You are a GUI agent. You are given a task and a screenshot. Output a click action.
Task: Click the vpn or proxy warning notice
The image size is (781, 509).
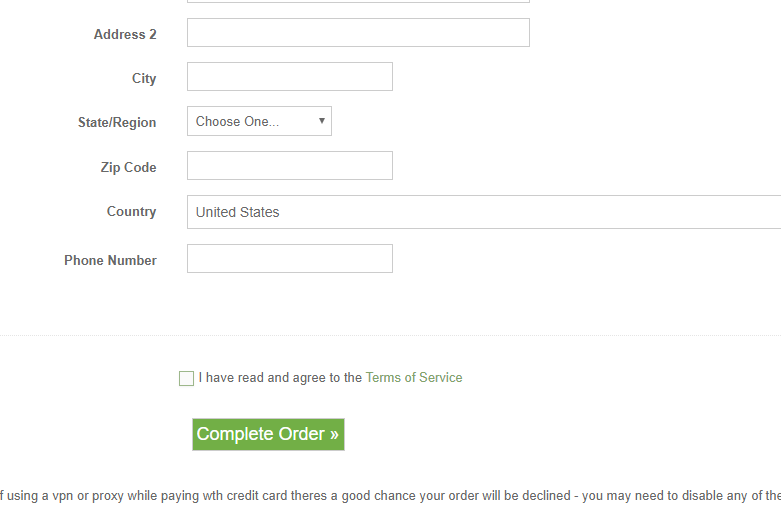click(390, 496)
